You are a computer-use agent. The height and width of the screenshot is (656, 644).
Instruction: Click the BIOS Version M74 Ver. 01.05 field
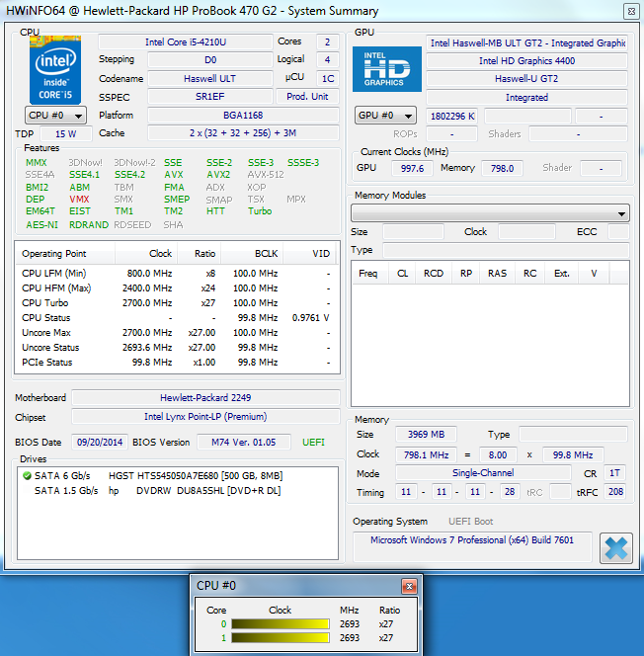point(244,443)
